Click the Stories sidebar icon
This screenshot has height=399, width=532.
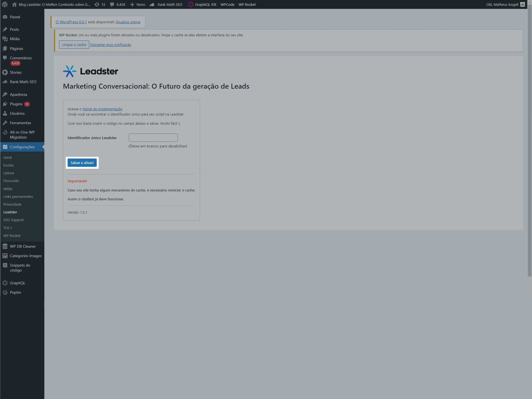coord(5,72)
